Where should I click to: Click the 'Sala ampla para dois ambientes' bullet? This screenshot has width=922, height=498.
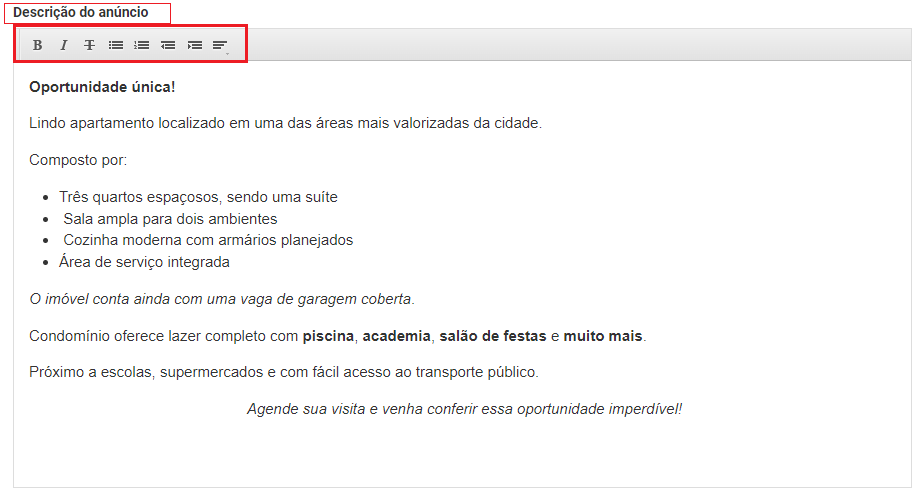(170, 219)
